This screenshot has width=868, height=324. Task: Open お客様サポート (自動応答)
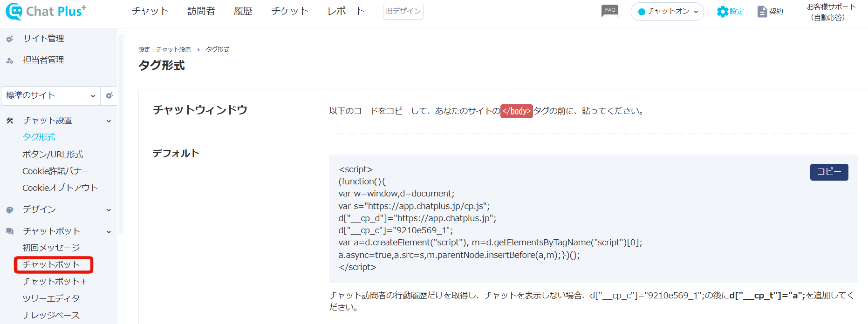831,12
